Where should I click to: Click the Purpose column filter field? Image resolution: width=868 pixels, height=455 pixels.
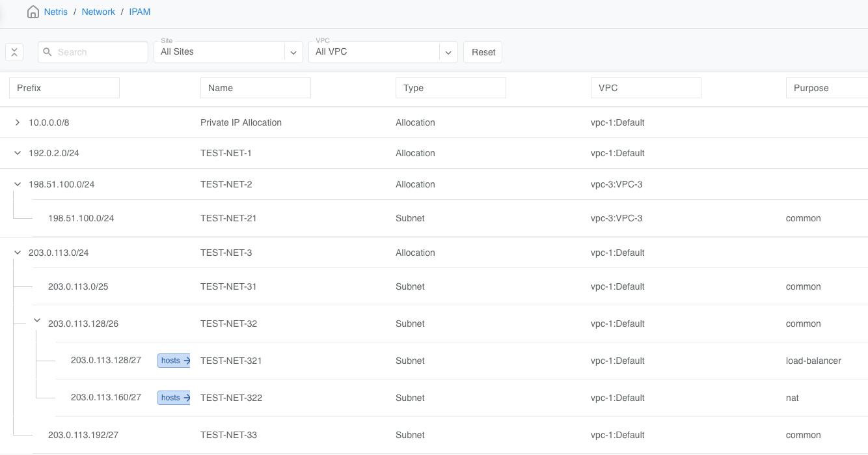coord(826,87)
